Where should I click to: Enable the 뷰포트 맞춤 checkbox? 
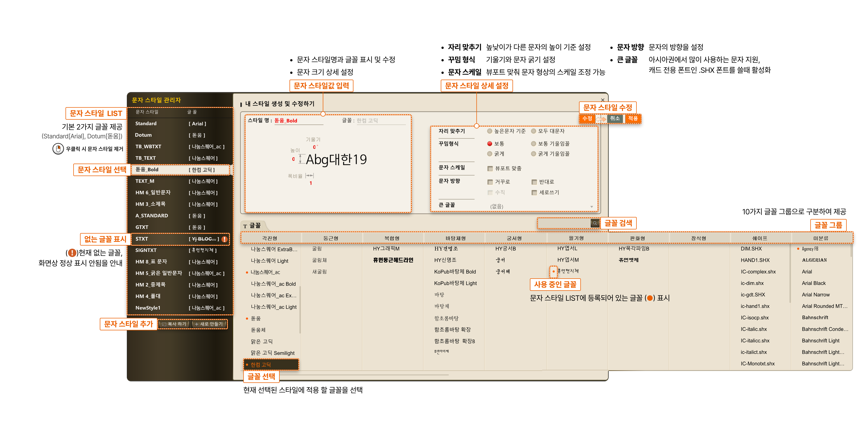point(490,169)
